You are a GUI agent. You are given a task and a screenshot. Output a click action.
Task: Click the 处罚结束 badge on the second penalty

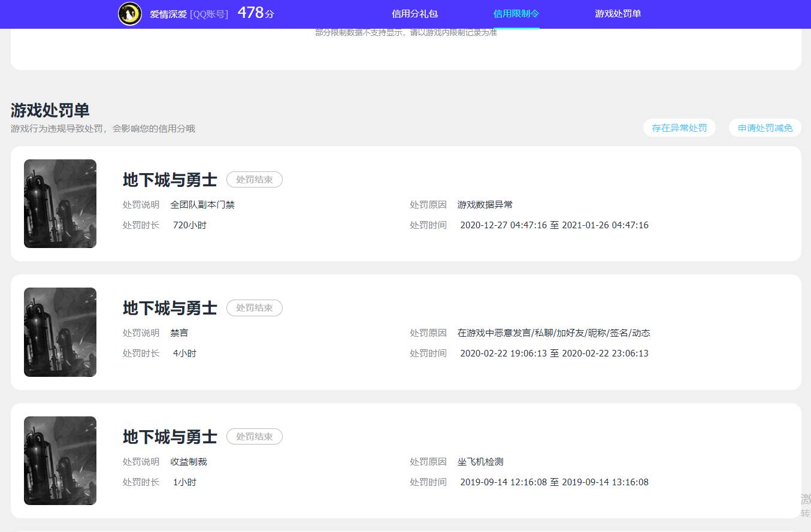click(254, 308)
